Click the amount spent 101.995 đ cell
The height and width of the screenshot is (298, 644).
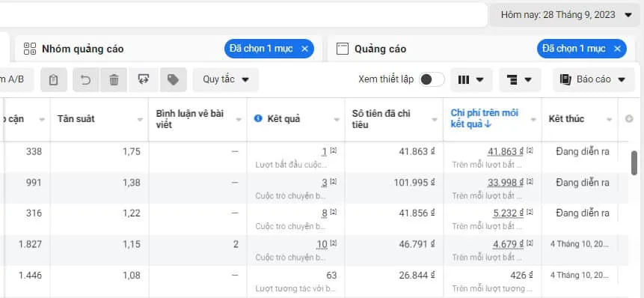coord(414,183)
